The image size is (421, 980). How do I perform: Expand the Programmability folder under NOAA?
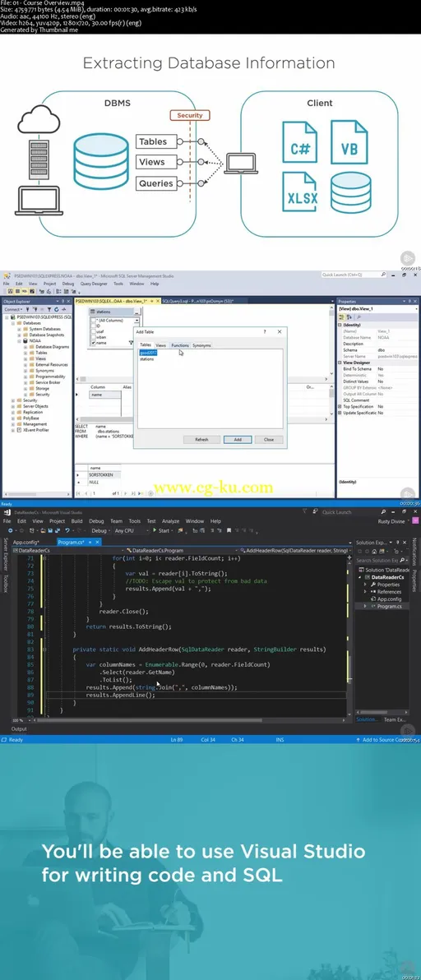coord(25,377)
